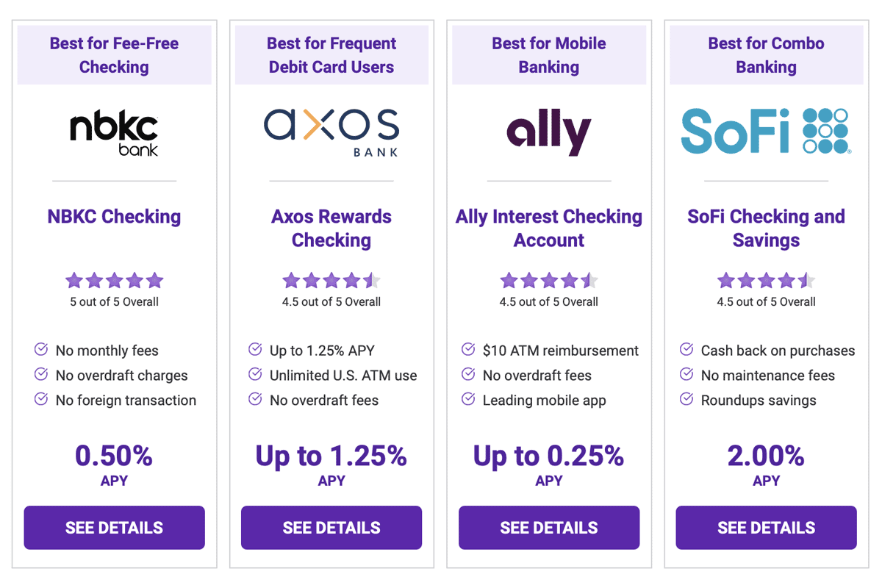
Task: Open details for SoFi Checking and Savings
Action: click(x=766, y=528)
